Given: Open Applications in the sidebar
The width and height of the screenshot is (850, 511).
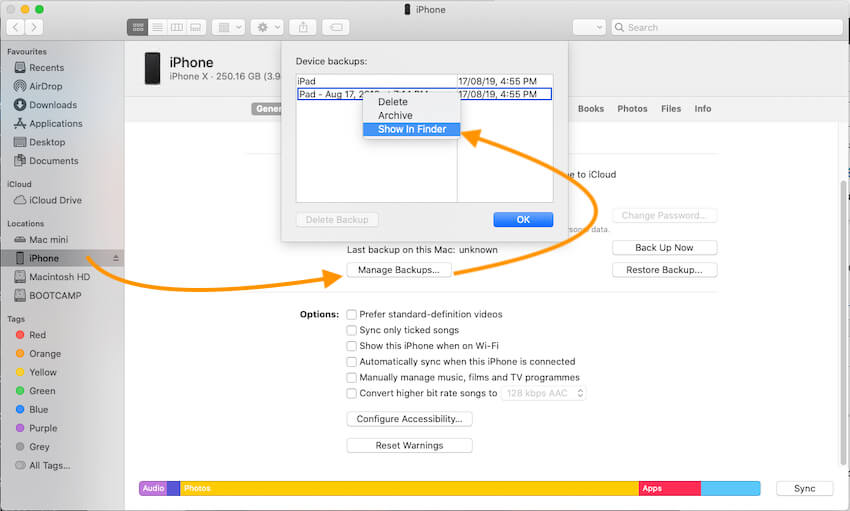Looking at the screenshot, I should pyautogui.click(x=55, y=124).
